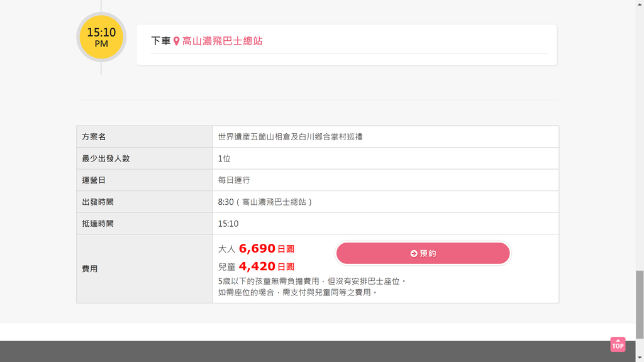
Task: Click the child price 4,420 日圓
Action: [267, 266]
